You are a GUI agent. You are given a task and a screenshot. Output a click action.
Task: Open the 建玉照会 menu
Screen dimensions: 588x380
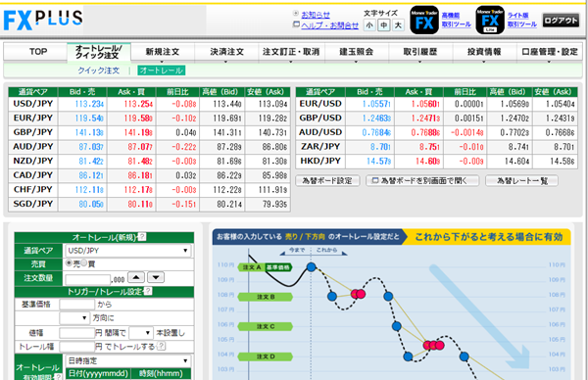point(357,52)
